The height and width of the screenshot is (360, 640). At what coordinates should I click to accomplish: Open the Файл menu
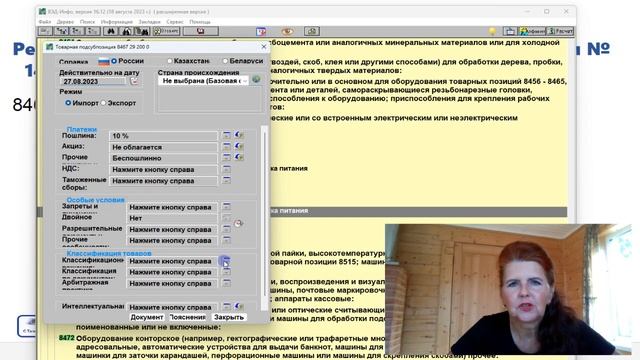pos(44,22)
